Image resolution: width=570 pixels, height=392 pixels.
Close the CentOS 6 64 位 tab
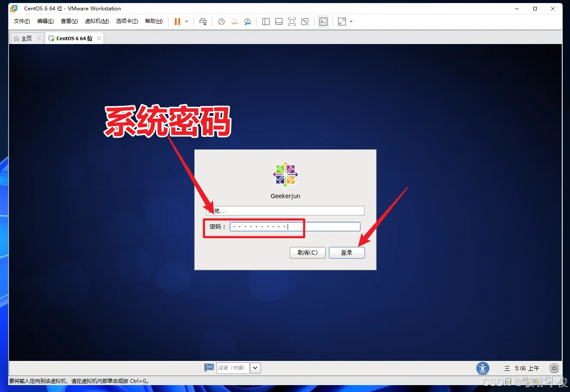[99, 38]
